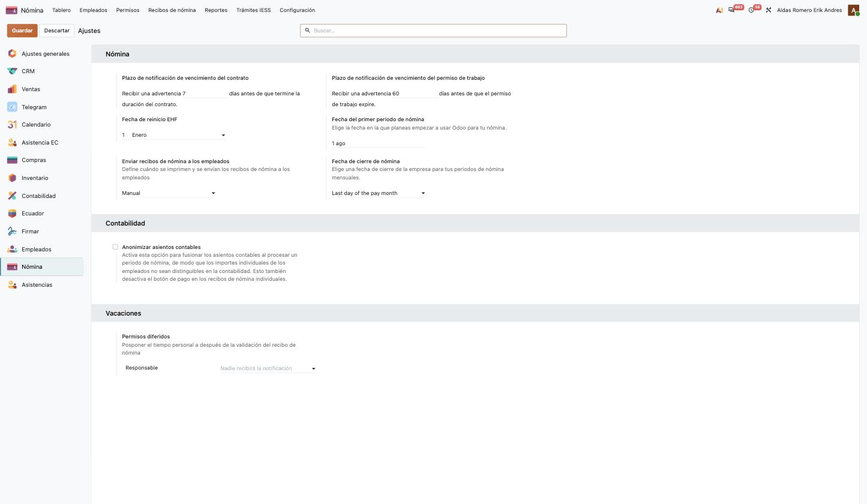
Task: Select the Compras icon in sidebar
Action: (x=12, y=160)
